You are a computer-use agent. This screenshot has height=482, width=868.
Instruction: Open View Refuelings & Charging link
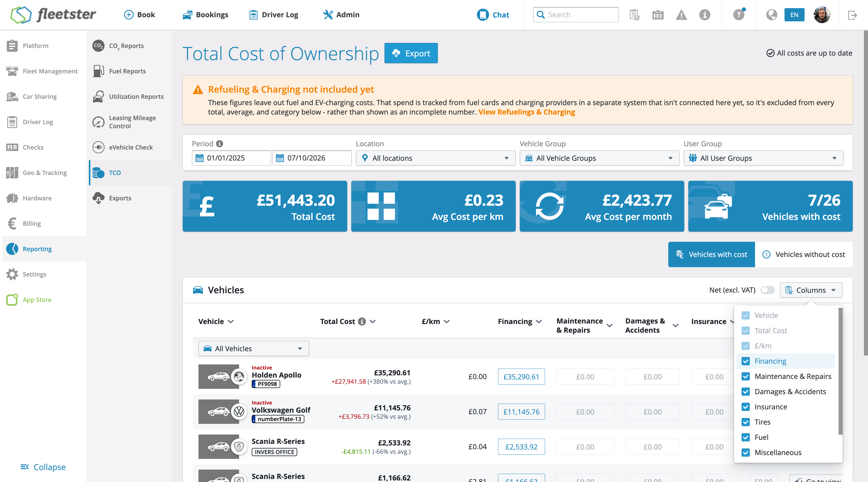pyautogui.click(x=526, y=112)
